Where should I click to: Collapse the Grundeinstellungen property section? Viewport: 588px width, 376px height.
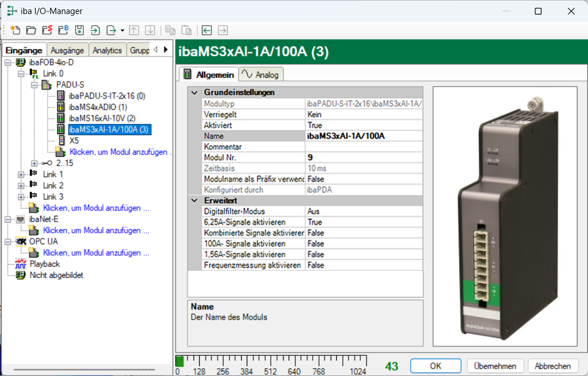coord(194,92)
